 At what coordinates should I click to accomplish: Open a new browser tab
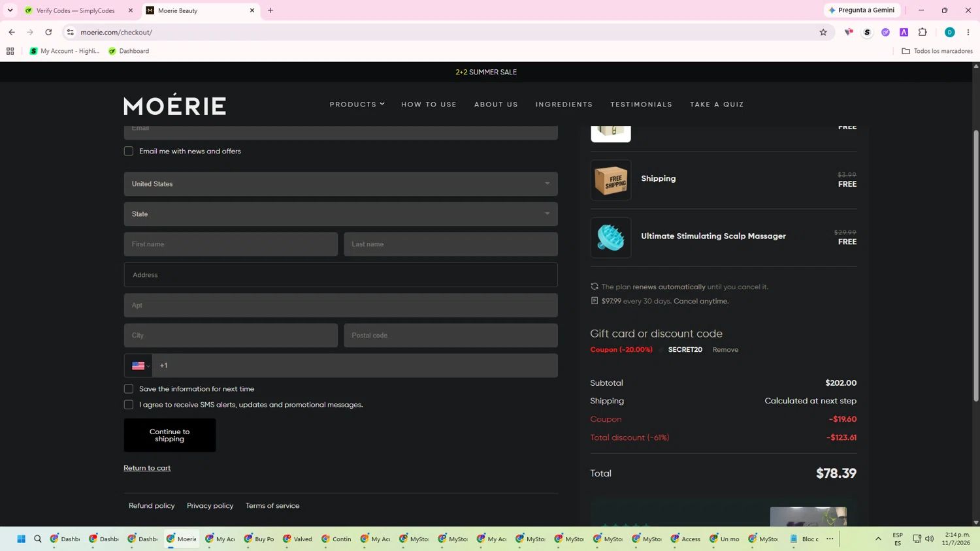tap(270, 10)
